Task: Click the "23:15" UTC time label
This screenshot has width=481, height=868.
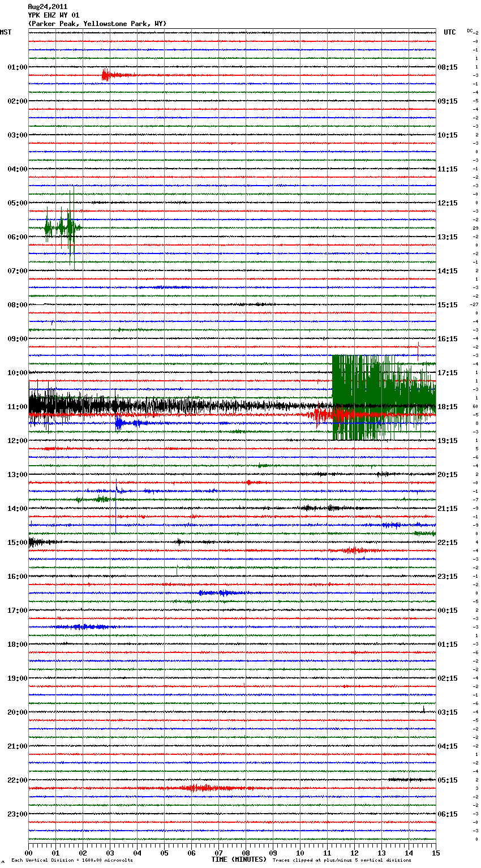Action: 448,577
